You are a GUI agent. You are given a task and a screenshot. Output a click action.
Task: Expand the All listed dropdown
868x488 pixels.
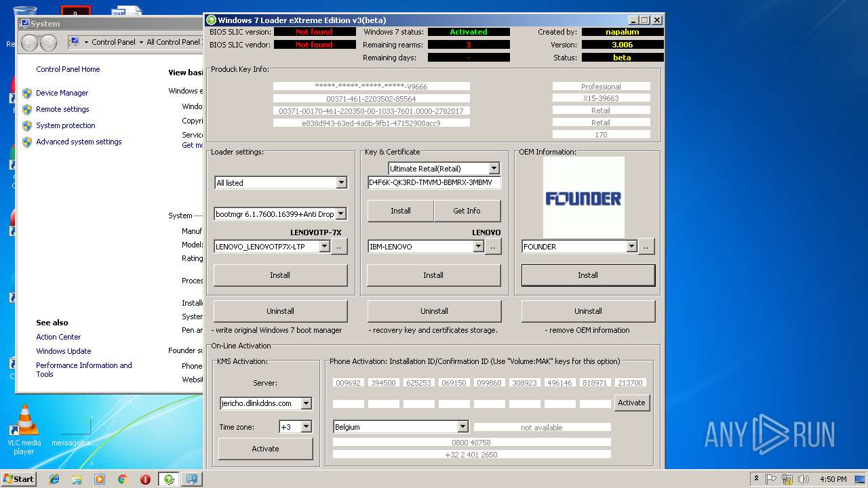[341, 182]
